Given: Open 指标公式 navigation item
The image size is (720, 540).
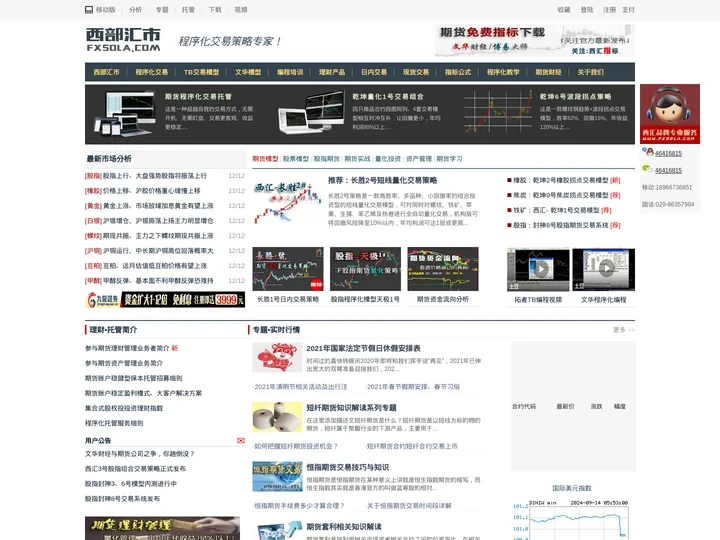Looking at the screenshot, I should (458, 72).
